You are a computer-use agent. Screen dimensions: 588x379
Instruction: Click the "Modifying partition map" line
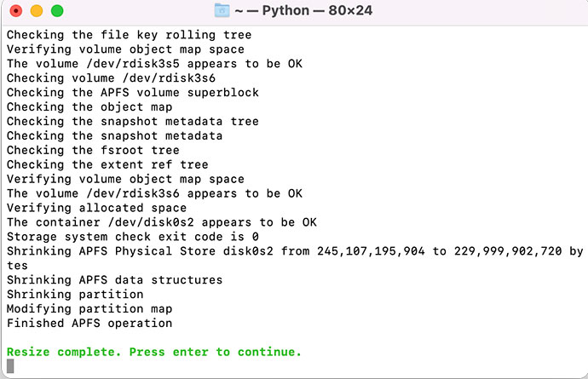[89, 308]
